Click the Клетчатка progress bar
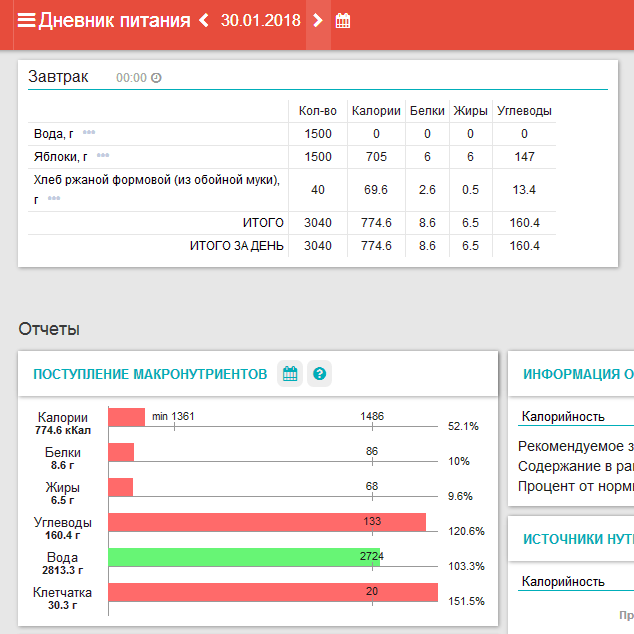The image size is (634, 634). [272, 592]
